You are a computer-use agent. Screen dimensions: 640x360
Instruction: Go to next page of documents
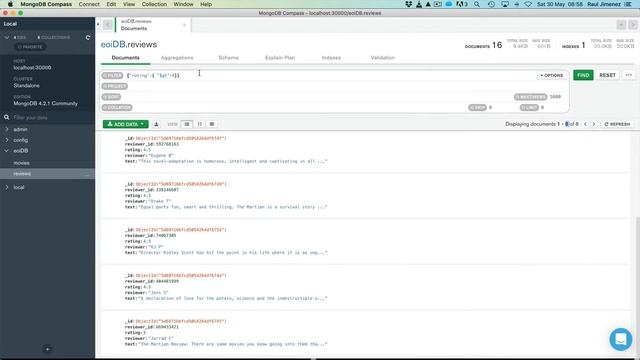tap(594, 124)
